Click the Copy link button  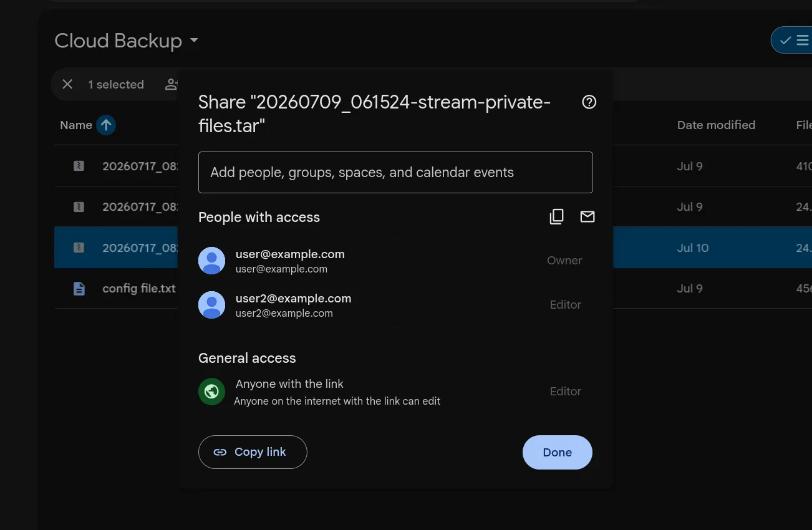click(253, 452)
